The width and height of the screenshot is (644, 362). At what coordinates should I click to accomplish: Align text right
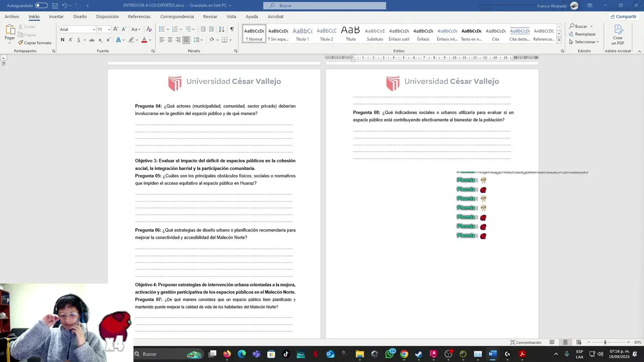pos(178,40)
